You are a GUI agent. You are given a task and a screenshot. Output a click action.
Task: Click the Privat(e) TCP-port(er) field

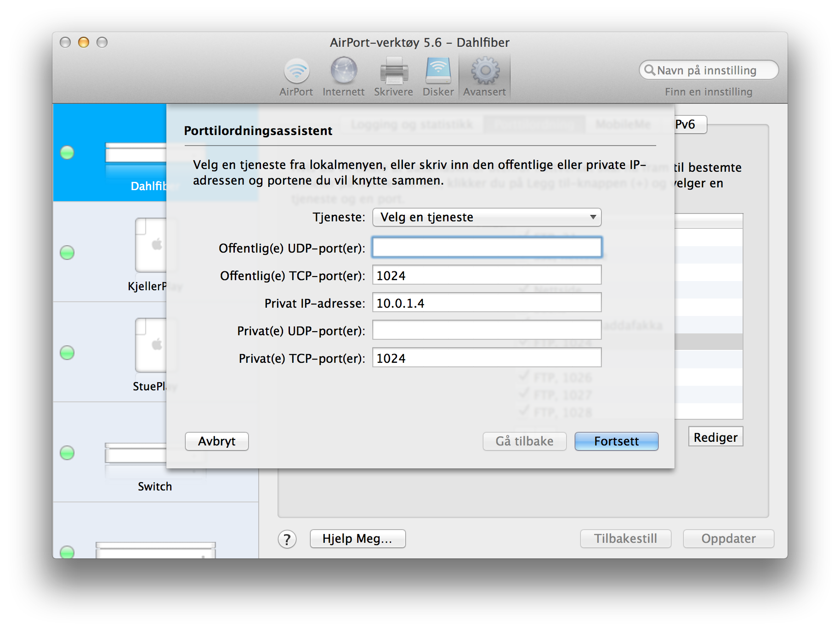(487, 358)
